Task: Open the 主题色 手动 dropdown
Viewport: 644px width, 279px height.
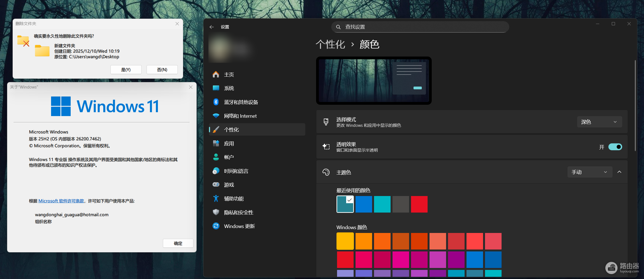Action: click(590, 172)
